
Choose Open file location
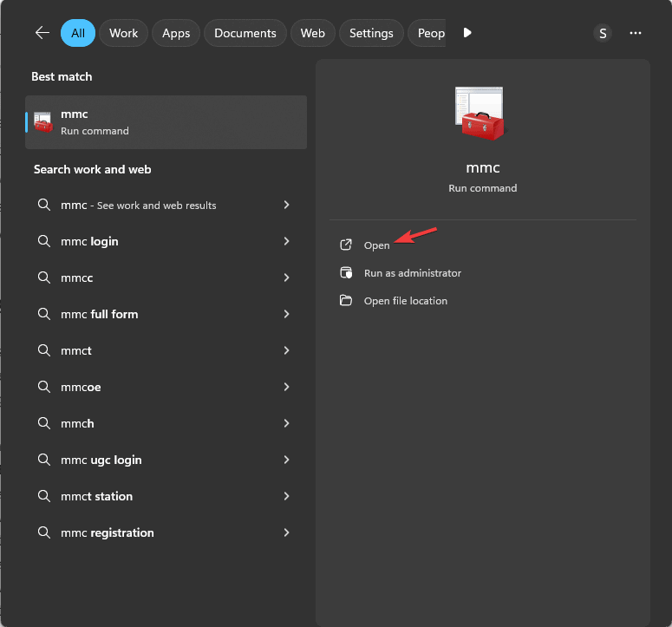(406, 301)
